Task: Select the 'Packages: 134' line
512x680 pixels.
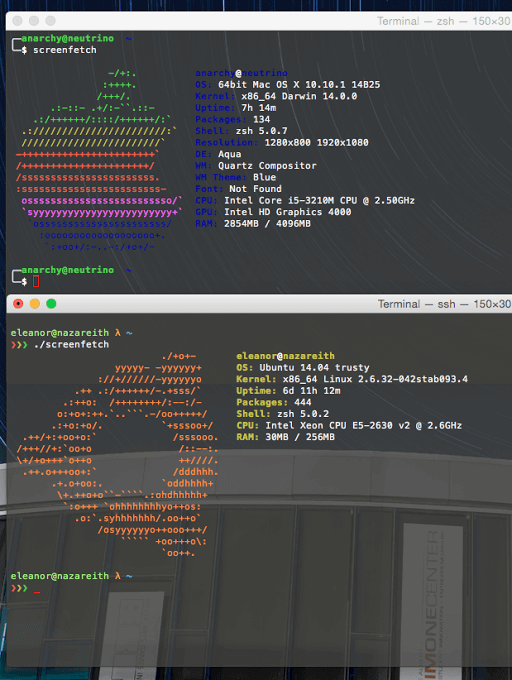Action: click(x=232, y=119)
